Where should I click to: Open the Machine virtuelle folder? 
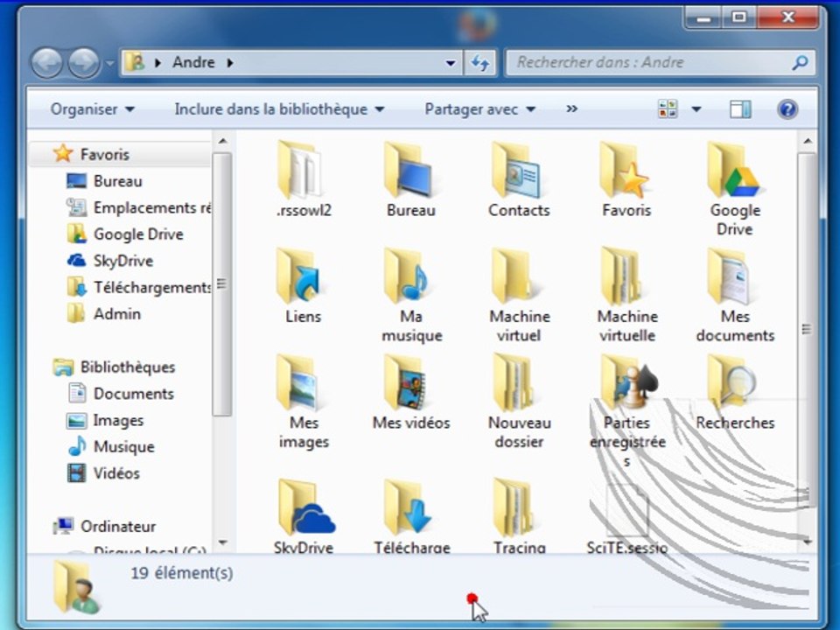click(626, 295)
